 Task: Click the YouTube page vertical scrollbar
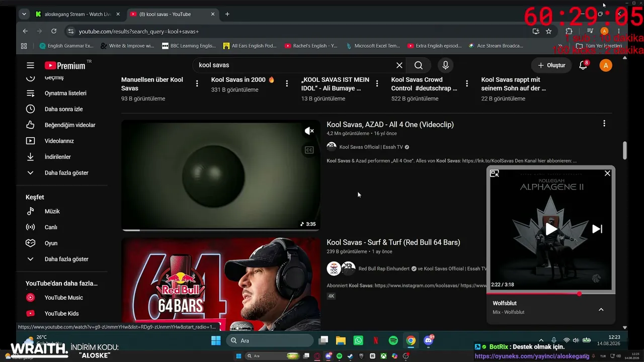pyautogui.click(x=625, y=151)
